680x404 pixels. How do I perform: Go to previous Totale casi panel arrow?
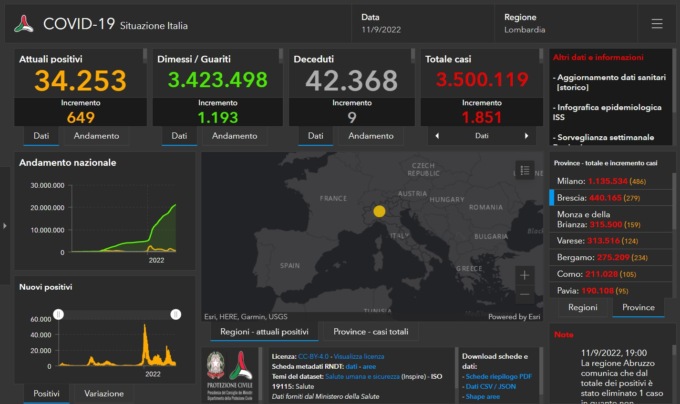436,136
